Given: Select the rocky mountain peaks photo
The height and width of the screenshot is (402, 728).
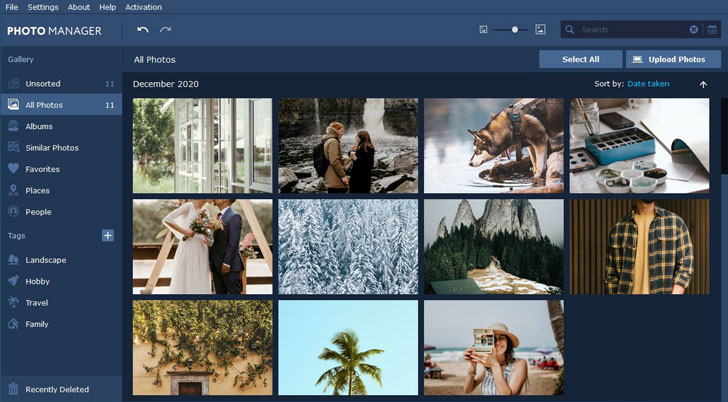Looking at the screenshot, I should pos(494,246).
